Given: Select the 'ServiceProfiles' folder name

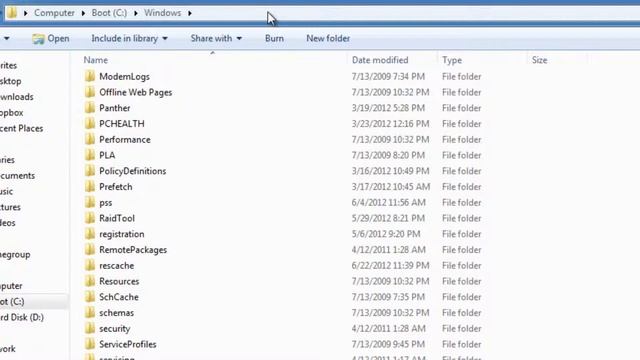Looking at the screenshot, I should click(128, 344).
